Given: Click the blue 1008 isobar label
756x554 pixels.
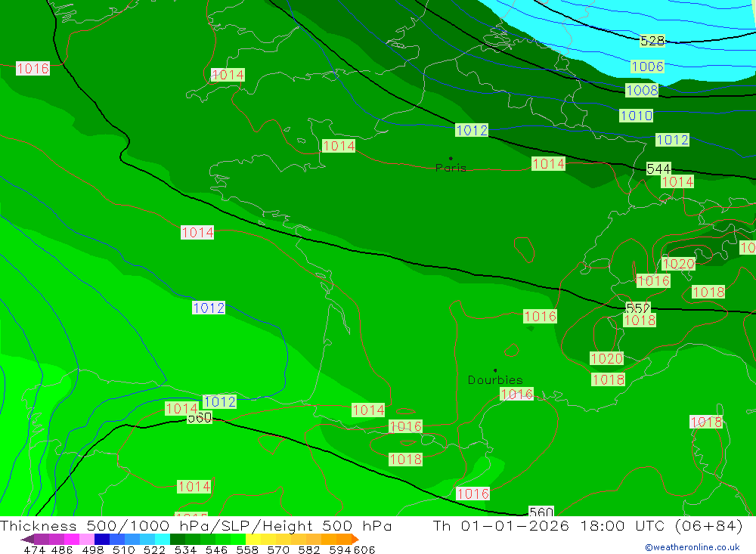Looking at the screenshot, I should [x=642, y=90].
